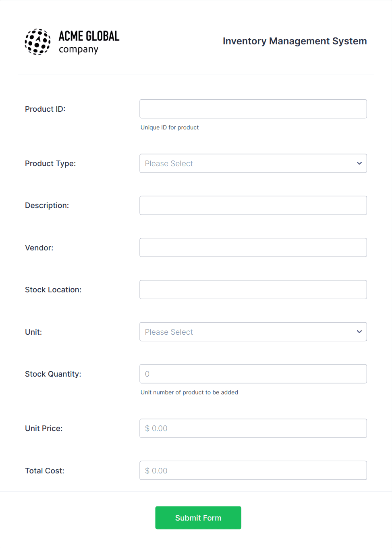The height and width of the screenshot is (548, 392).
Task: Click the Please Select placeholder for Product Type
Action: coord(169,163)
